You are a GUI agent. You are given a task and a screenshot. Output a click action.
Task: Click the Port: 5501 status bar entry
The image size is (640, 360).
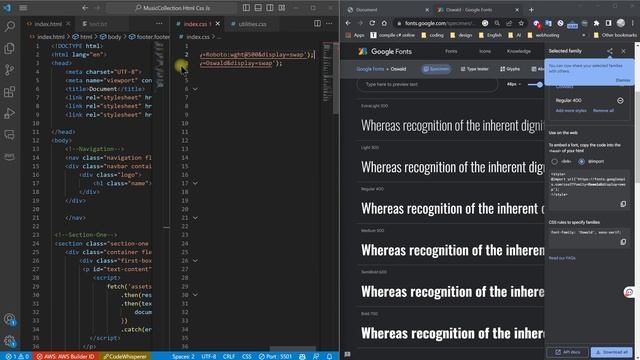pyautogui.click(x=275, y=356)
